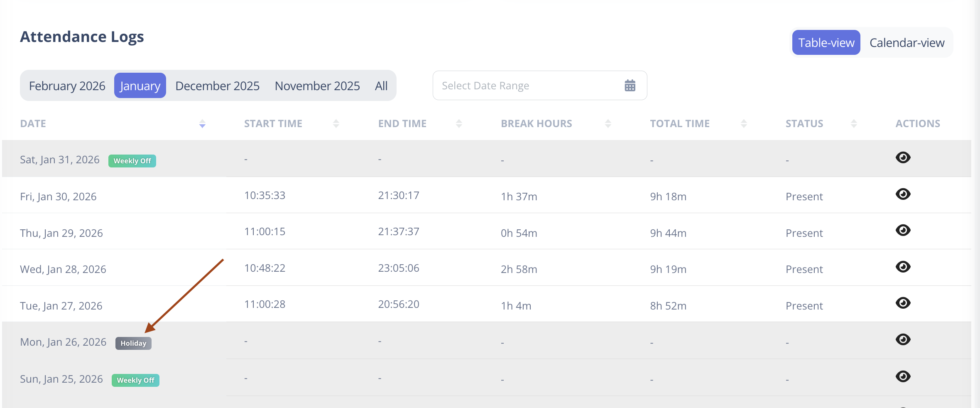
Task: Show November 2025 logs
Action: pos(317,86)
